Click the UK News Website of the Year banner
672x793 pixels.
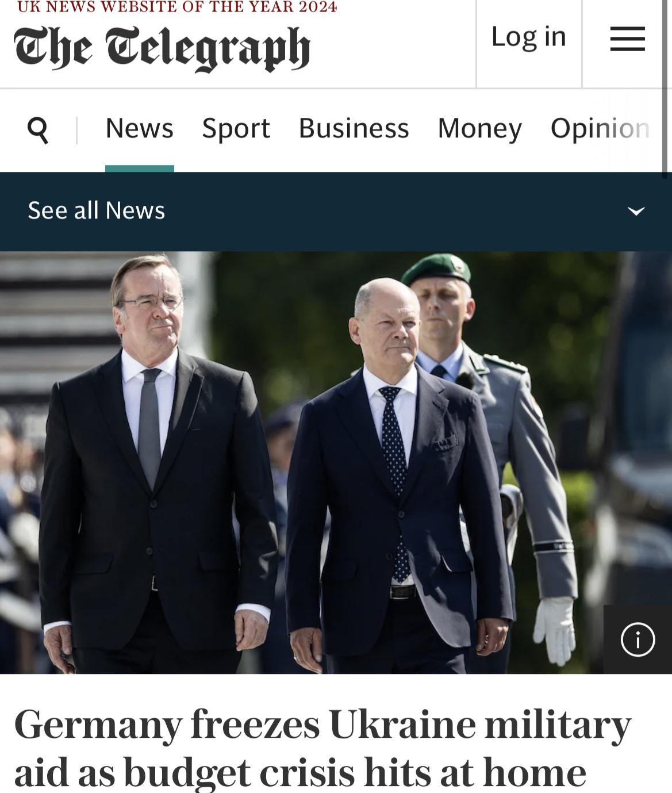tap(177, 7)
